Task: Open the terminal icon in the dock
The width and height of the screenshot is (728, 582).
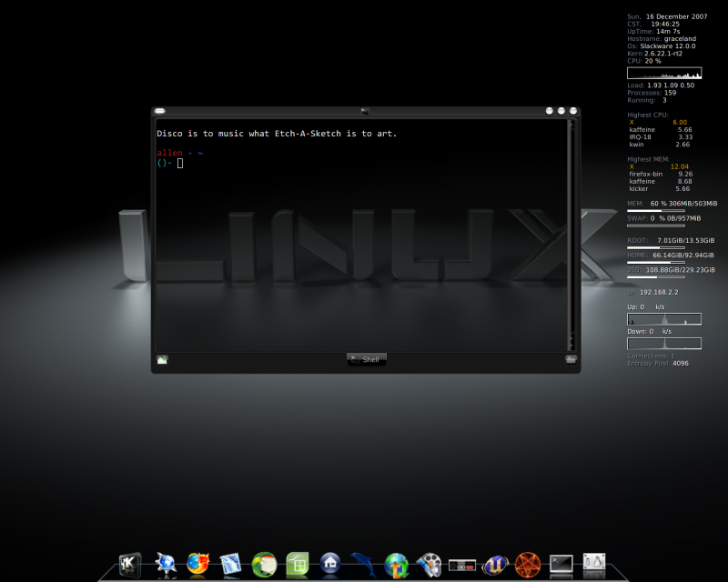Action: tap(561, 564)
